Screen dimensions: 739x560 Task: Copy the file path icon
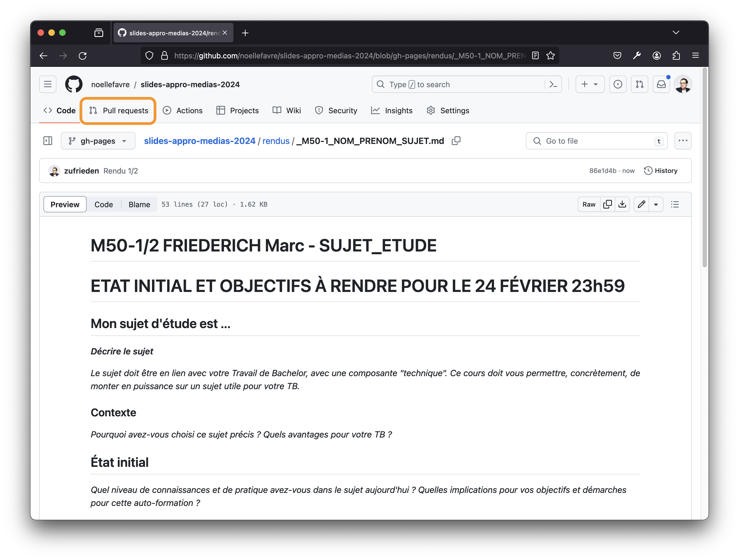456,141
